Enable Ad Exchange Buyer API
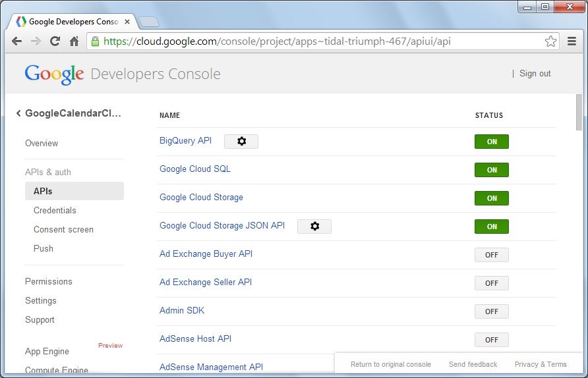This screenshot has height=378, width=588. click(491, 255)
